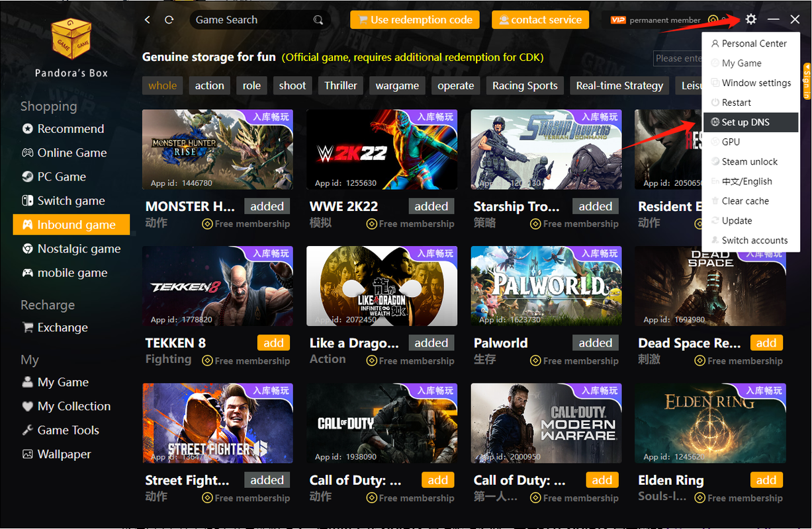Open the Monster Hunter Rise thumbnail
Screen dimensions: 812x529
coord(218,149)
